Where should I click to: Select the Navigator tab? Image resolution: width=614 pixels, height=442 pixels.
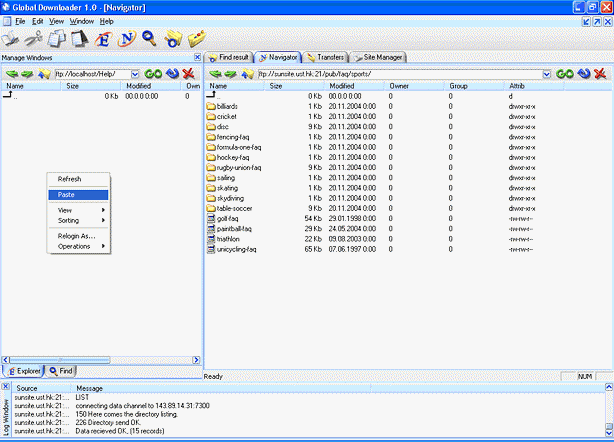coord(278,58)
